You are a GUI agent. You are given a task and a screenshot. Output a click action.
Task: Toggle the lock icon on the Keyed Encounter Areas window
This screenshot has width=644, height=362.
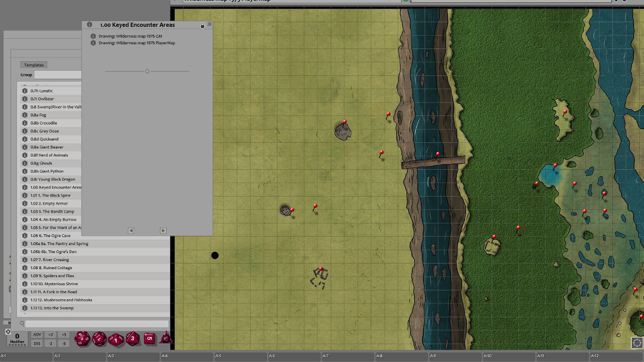coord(202,25)
